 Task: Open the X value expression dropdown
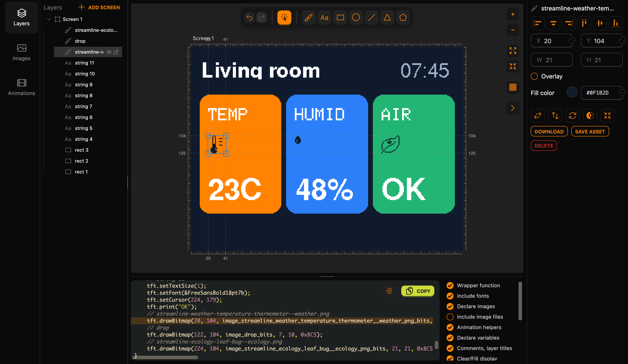tap(572, 40)
